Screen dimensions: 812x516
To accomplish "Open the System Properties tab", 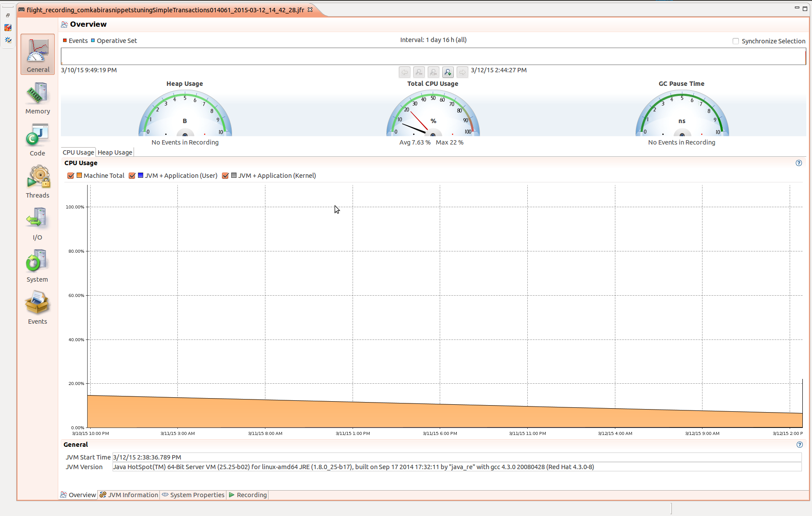I will pos(193,495).
